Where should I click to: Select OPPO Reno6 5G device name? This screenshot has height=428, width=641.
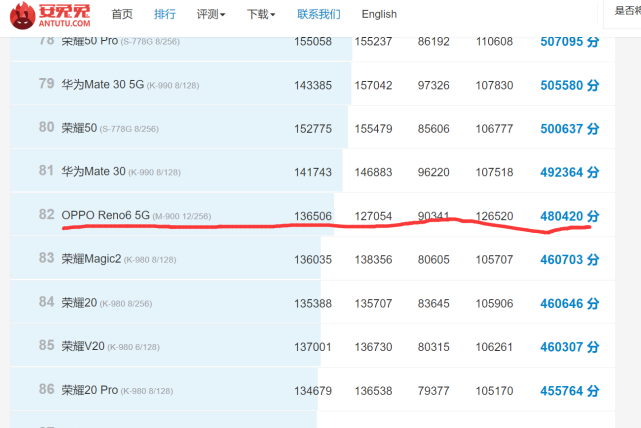105,215
